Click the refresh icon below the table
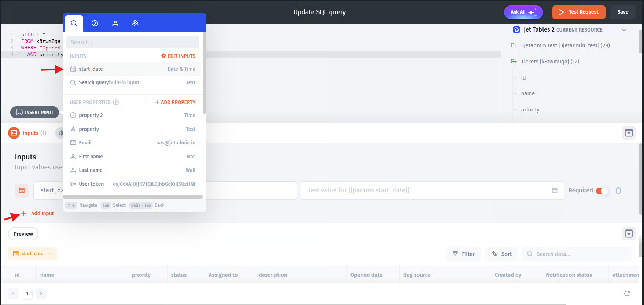 (x=627, y=293)
